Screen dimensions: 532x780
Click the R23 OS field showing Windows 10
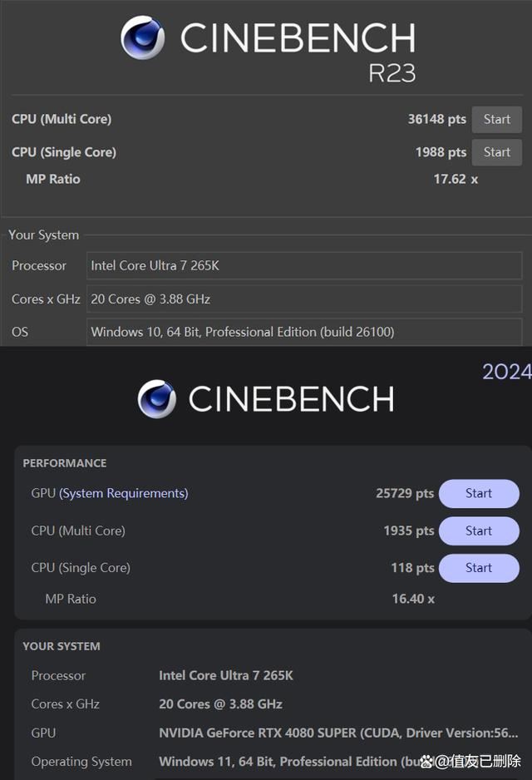pos(304,332)
